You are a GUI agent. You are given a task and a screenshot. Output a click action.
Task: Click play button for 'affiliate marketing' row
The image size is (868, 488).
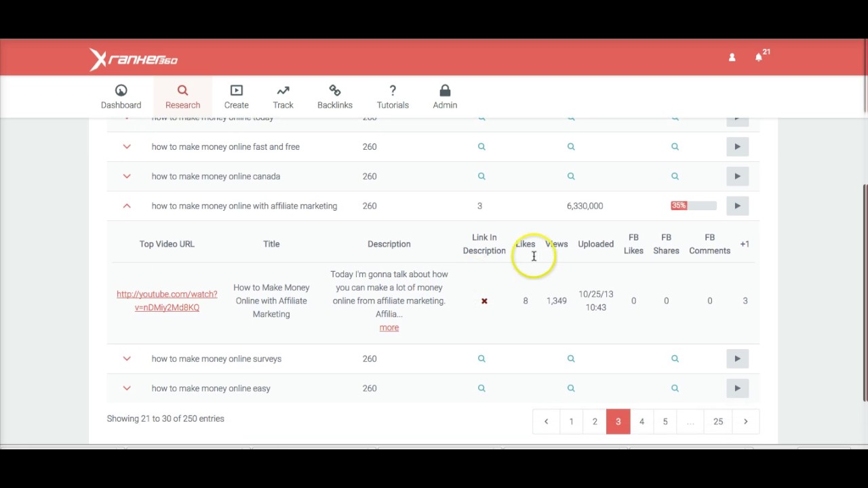(x=737, y=206)
